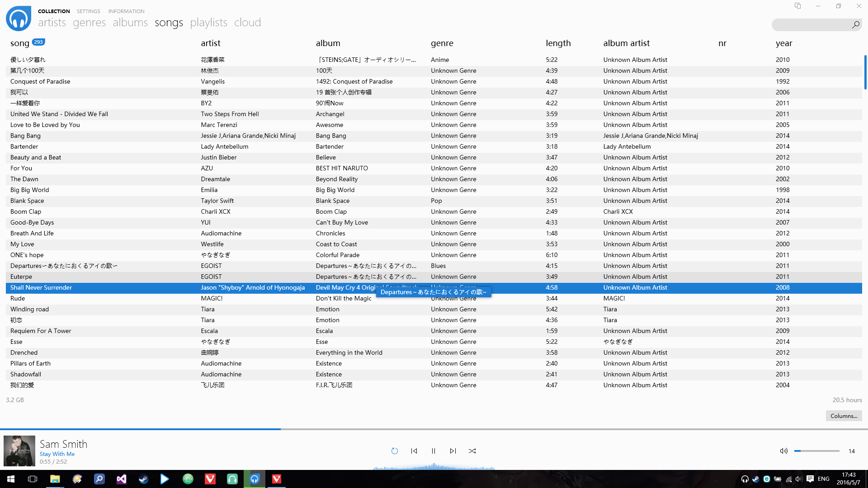
Task: Sort list by the length column header
Action: 558,43
